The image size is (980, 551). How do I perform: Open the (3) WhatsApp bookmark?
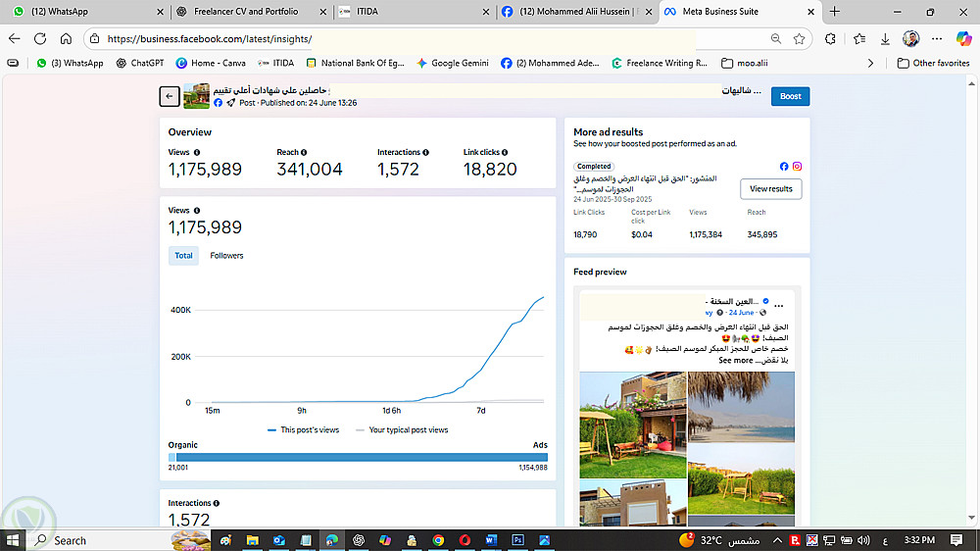pos(70,63)
